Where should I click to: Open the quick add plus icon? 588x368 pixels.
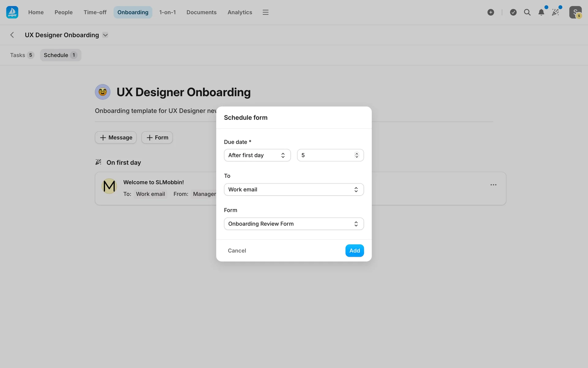point(491,12)
